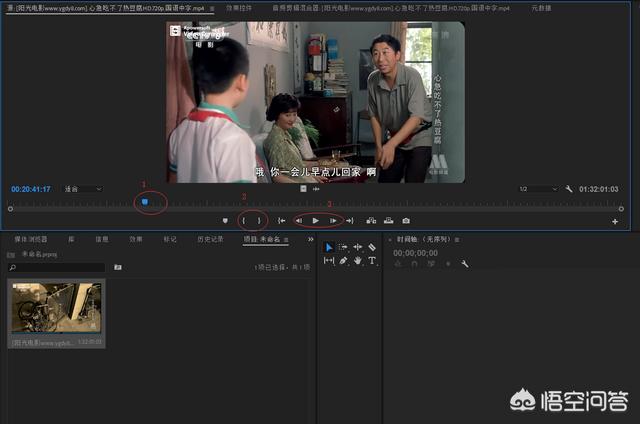Viewport: 640px width, 424px height.
Task: Switch to the 标记 tab
Action: pos(170,239)
